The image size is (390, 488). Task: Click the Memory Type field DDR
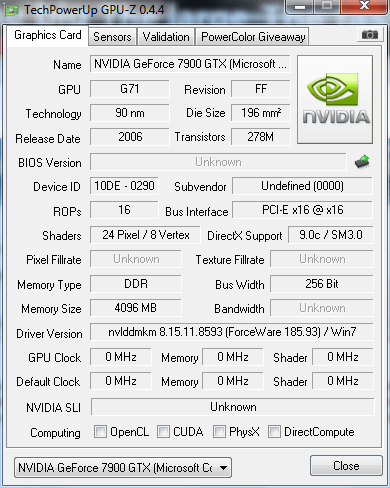[x=136, y=284]
